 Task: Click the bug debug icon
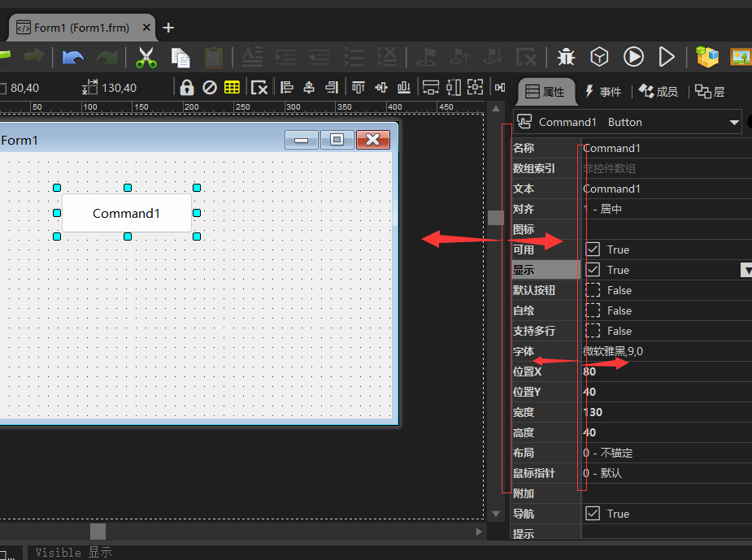pyautogui.click(x=567, y=57)
